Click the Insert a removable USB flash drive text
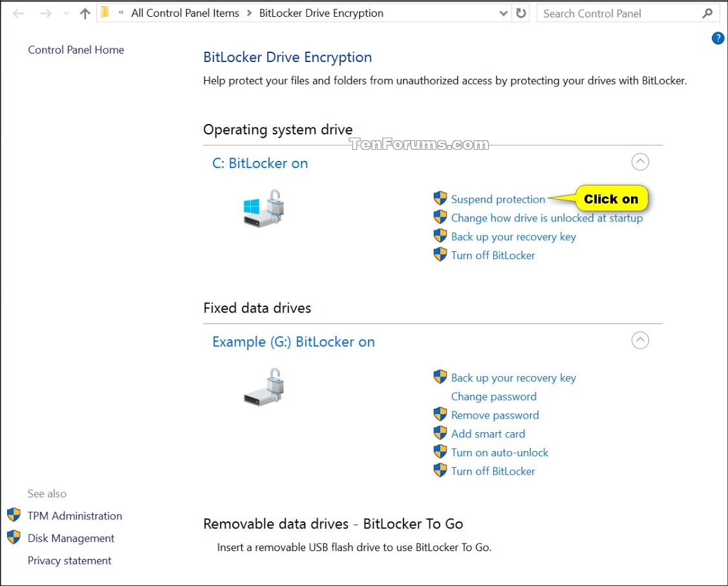Screen dimensions: 728x586 [x=354, y=547]
